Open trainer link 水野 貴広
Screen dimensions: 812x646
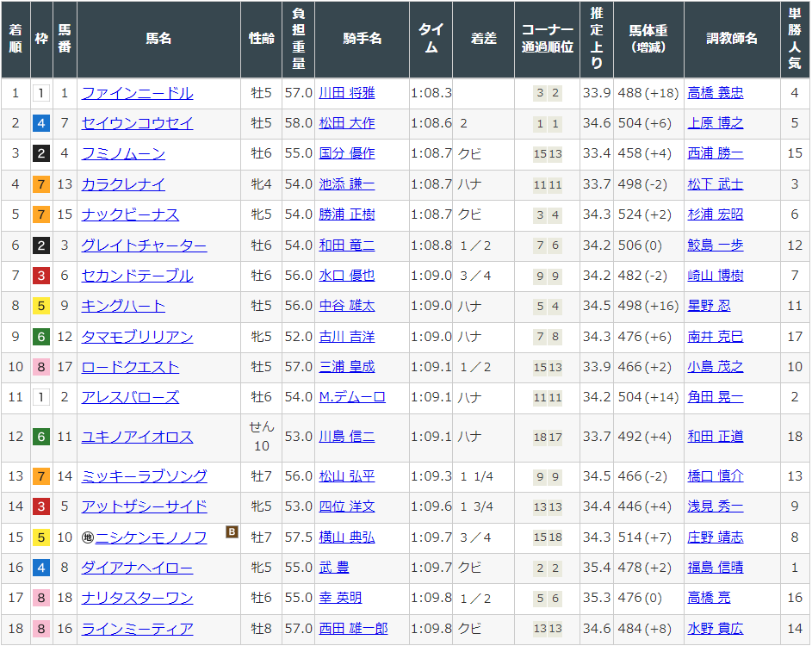pos(716,629)
